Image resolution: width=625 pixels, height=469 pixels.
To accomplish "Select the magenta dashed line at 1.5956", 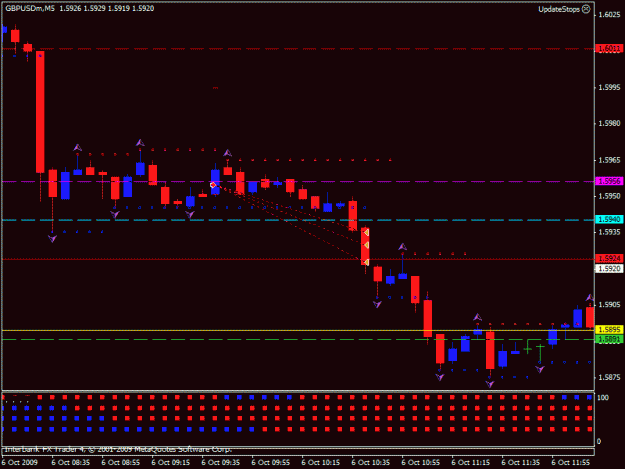I will pyautogui.click(x=298, y=181).
